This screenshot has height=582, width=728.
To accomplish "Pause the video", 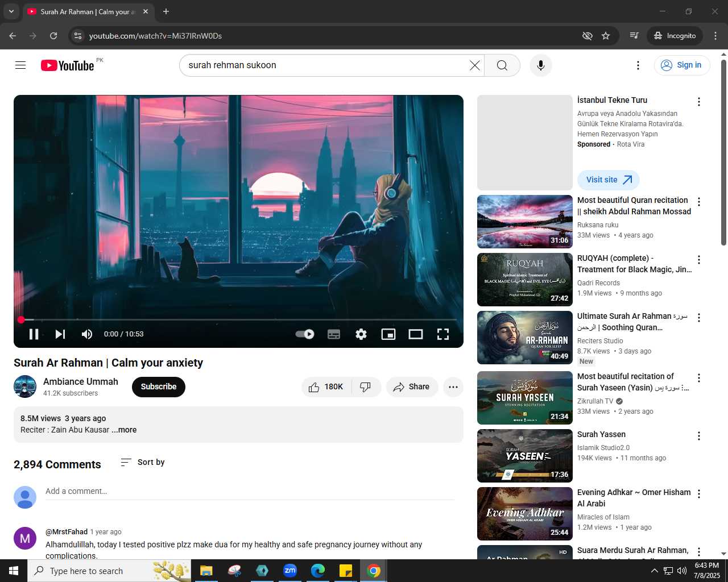I will 34,334.
